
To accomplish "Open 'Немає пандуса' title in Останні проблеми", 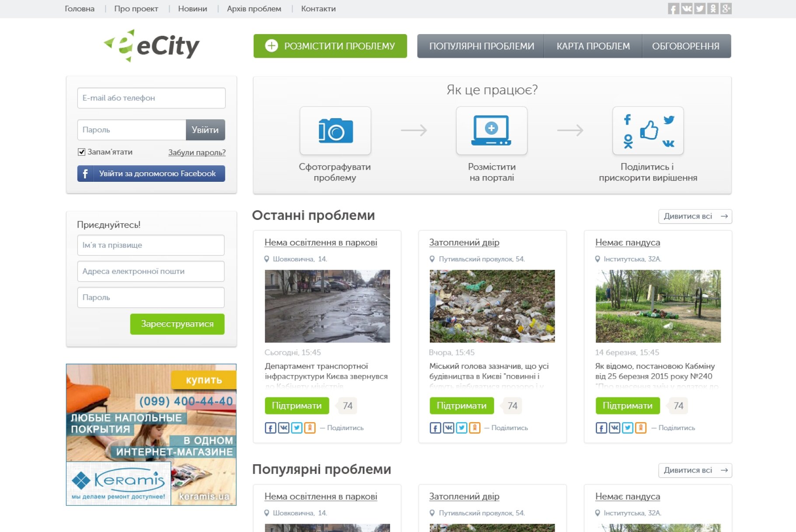I will tap(628, 242).
